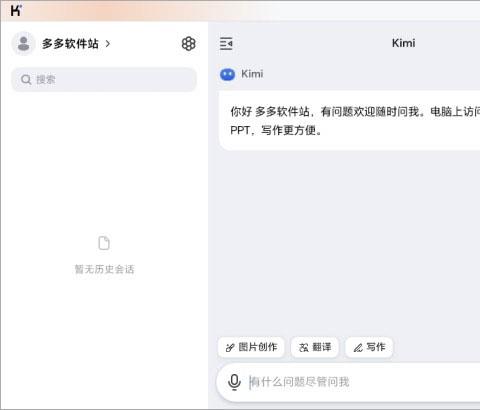
Task: Click the 暂无历史会话 placeholder text
Action: coord(104,269)
